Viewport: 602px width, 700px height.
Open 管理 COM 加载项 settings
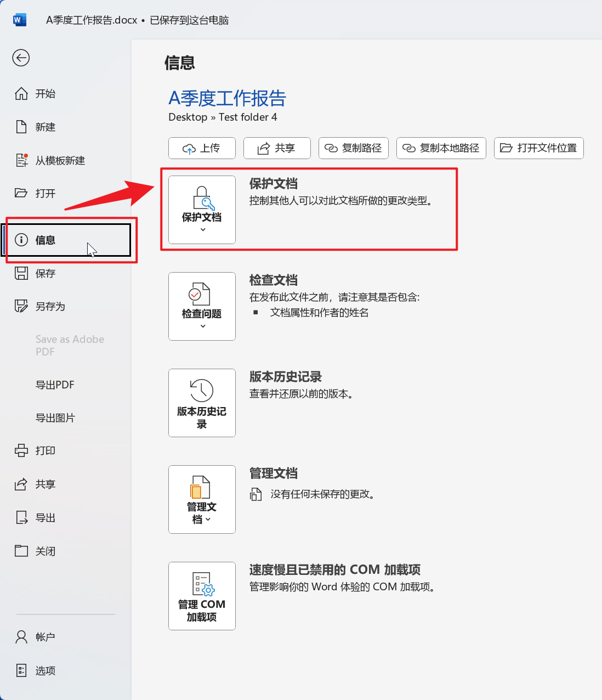pos(201,596)
